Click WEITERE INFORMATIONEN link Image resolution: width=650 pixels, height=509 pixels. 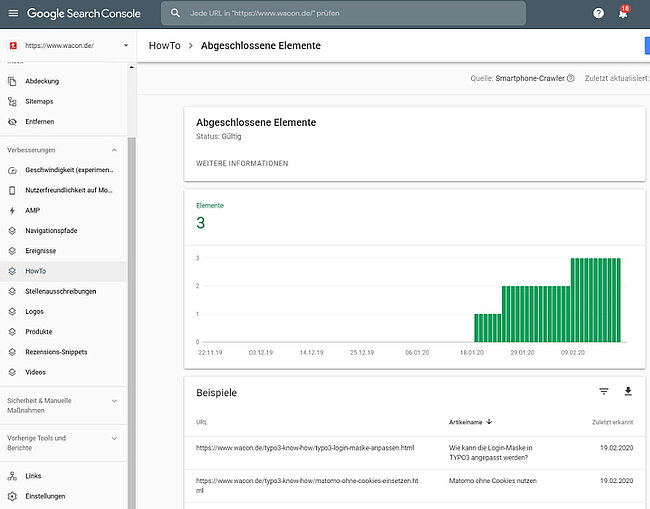pyautogui.click(x=242, y=163)
